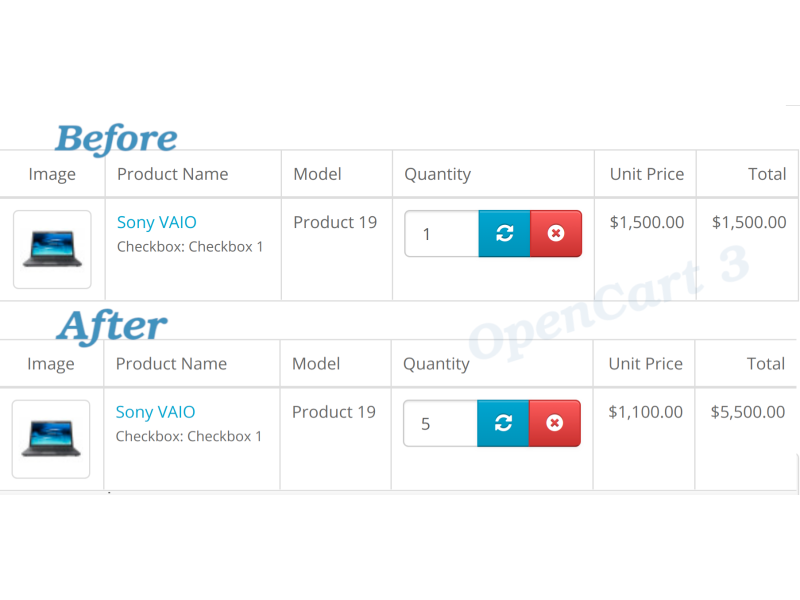Click the $1,100.00 unit price cell
800x600 pixels.
[645, 412]
